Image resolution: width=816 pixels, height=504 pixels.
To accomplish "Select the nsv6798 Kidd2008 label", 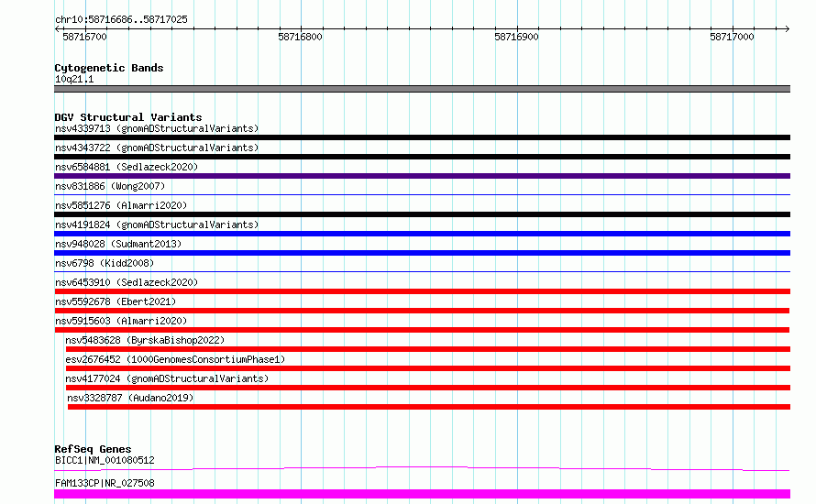I will 105,263.
